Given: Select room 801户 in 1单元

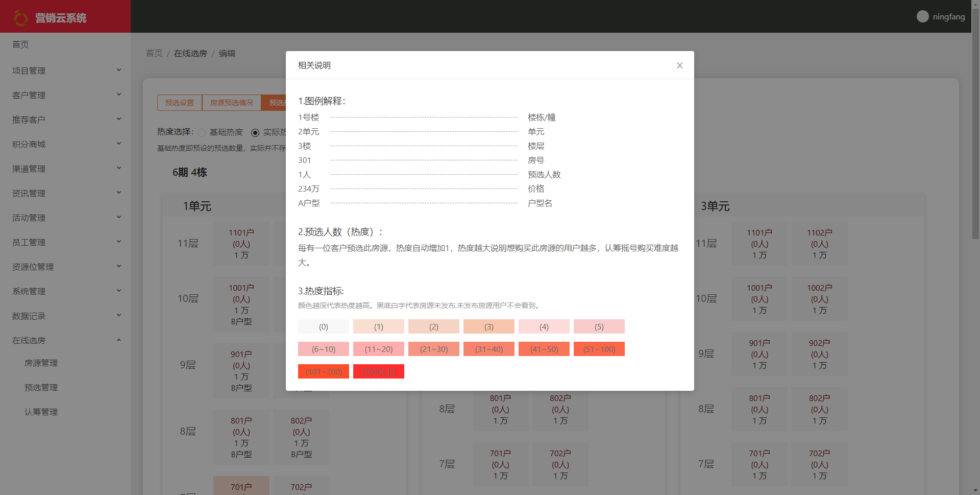Looking at the screenshot, I should 241,437.
